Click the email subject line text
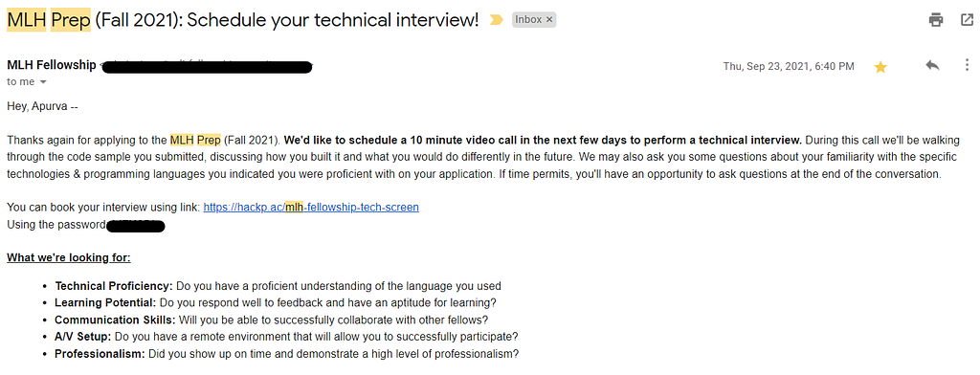This screenshot has width=980, height=375. pyautogui.click(x=242, y=20)
